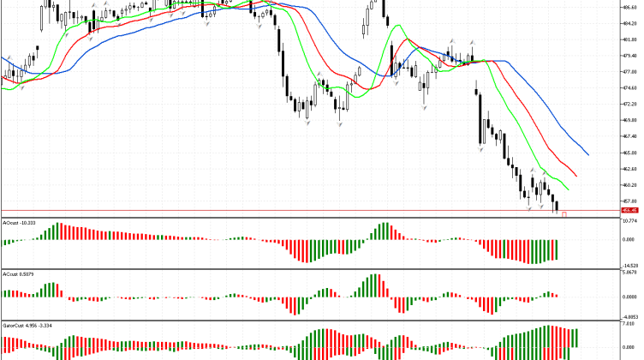Click the last green bar in AOcust histogram
The image size is (644, 360).
point(557,250)
